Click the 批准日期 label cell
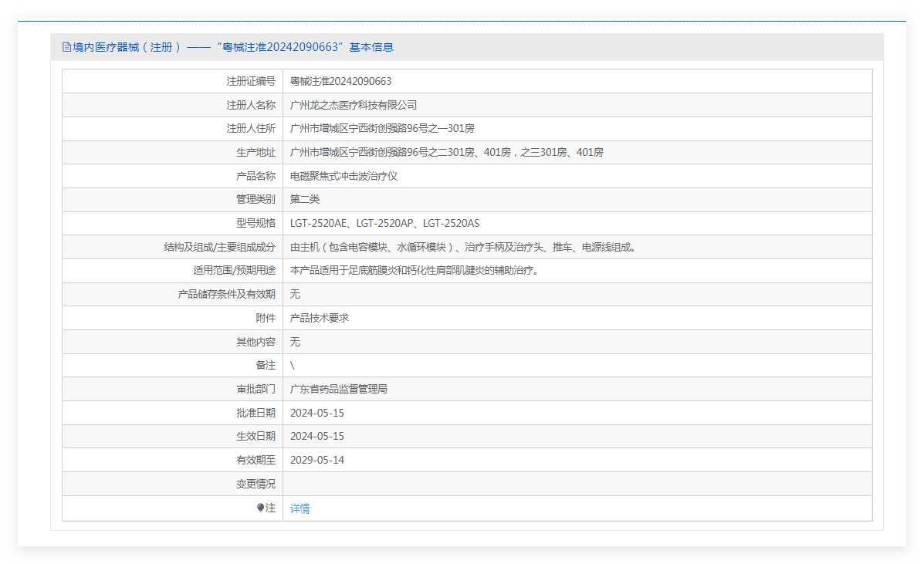 [173, 414]
